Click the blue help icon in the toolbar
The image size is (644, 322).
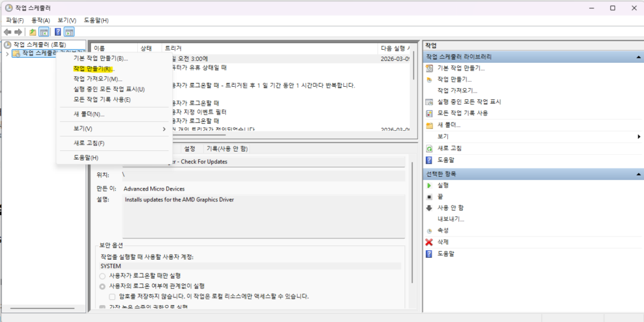58,31
